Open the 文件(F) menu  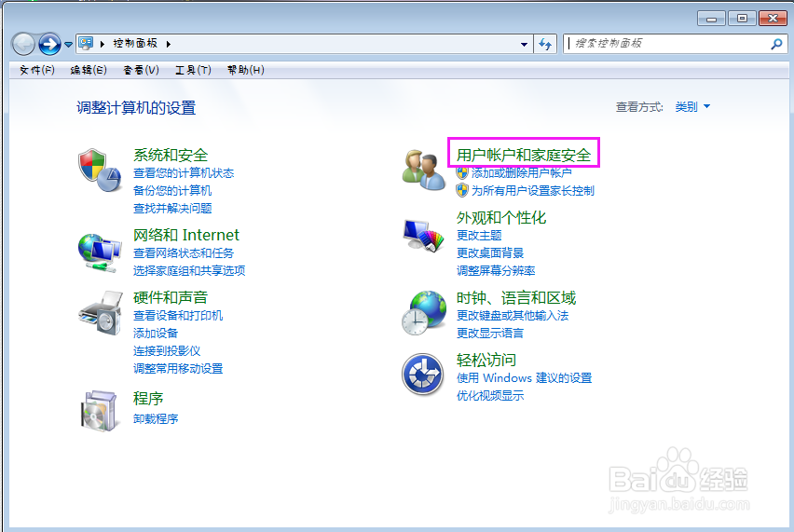(37, 70)
